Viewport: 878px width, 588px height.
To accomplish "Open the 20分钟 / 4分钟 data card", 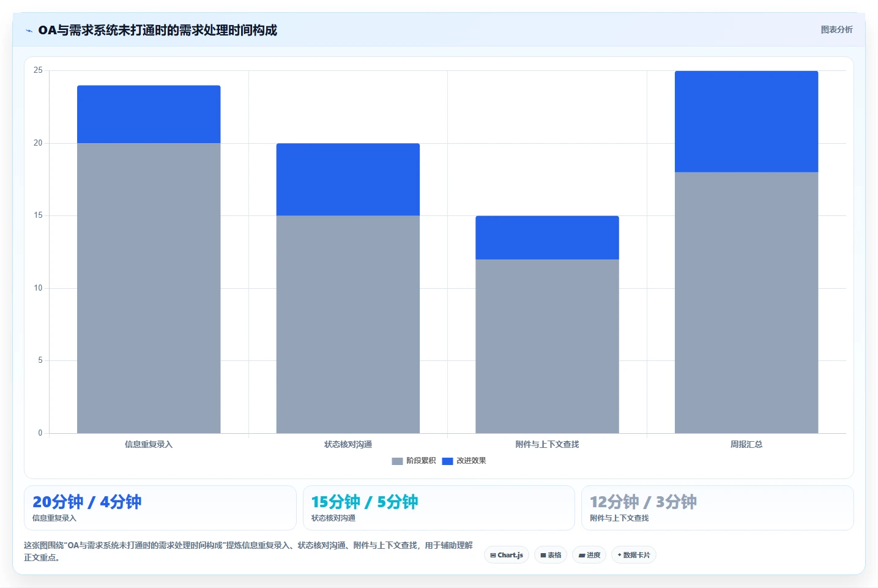I will (x=160, y=508).
